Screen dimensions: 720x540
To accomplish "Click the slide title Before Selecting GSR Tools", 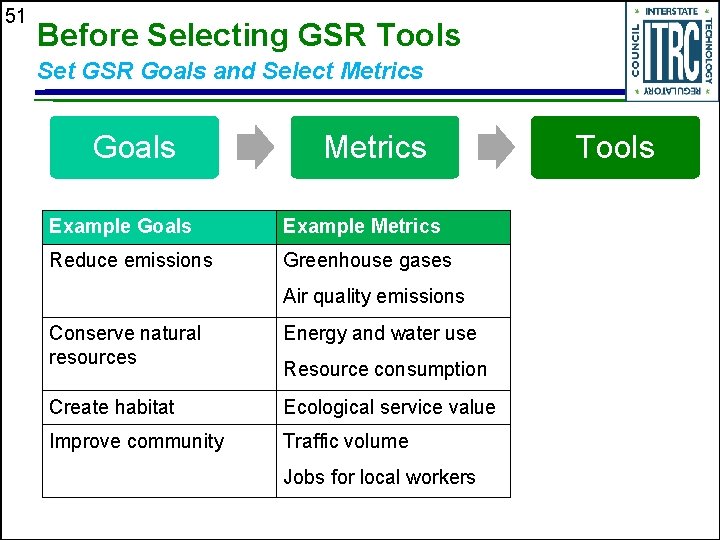I will 248,35.
